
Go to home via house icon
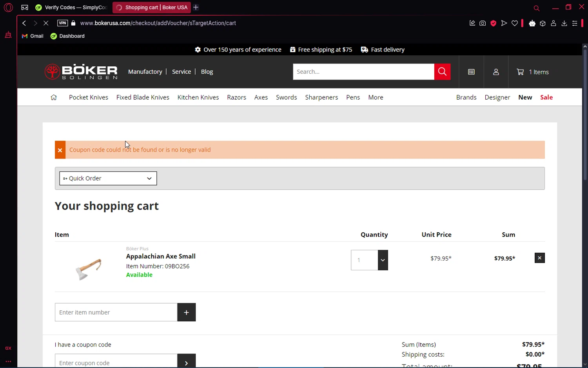54,97
